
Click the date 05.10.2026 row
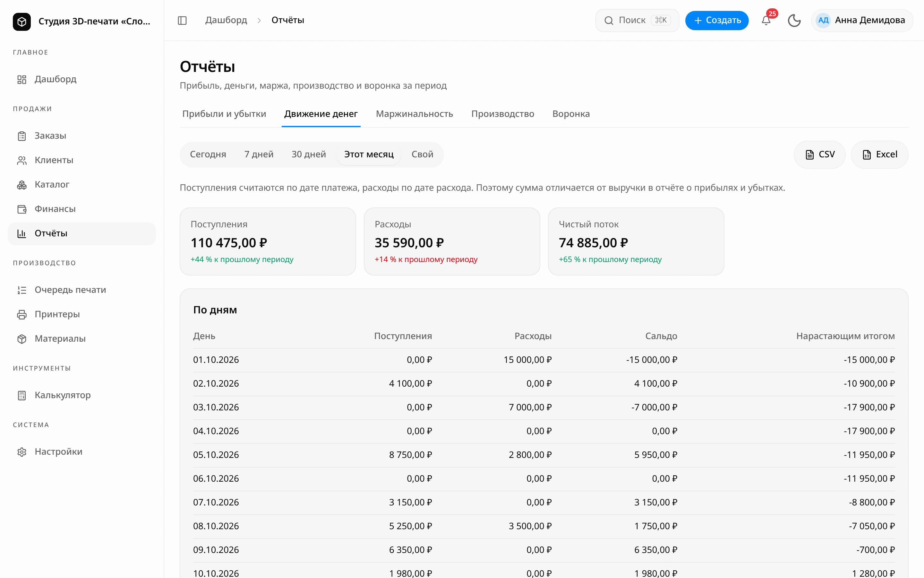tap(544, 455)
